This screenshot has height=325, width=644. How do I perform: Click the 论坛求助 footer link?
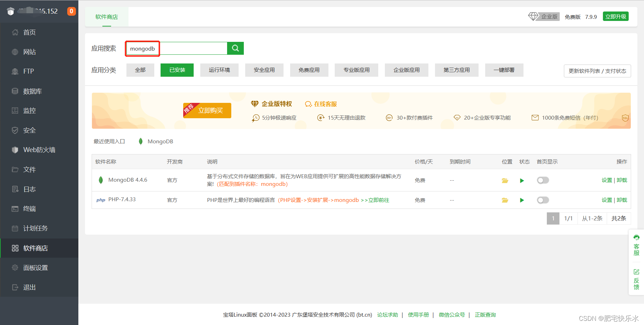click(387, 315)
